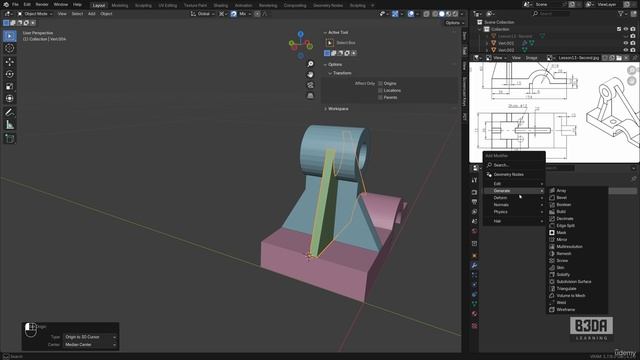Open the Modifier properties wrench tab
The image size is (640, 360).
point(474,265)
